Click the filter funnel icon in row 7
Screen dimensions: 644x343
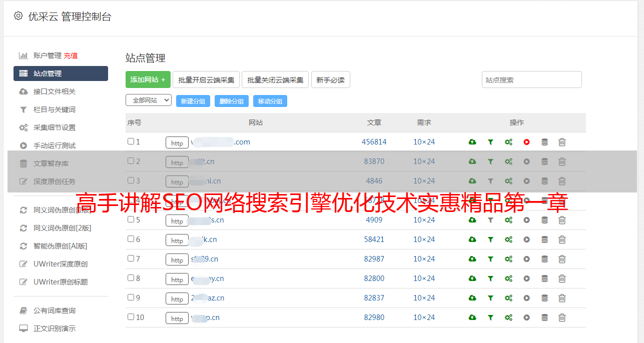coord(490,259)
